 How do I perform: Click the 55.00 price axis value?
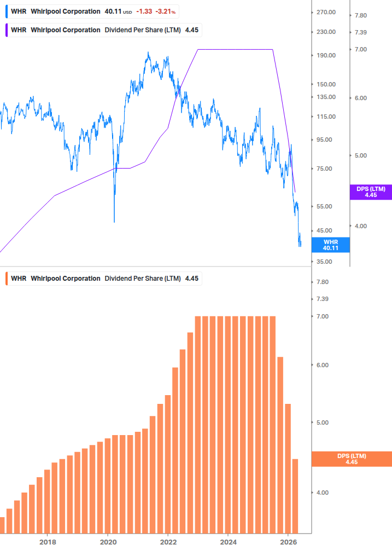(324, 207)
